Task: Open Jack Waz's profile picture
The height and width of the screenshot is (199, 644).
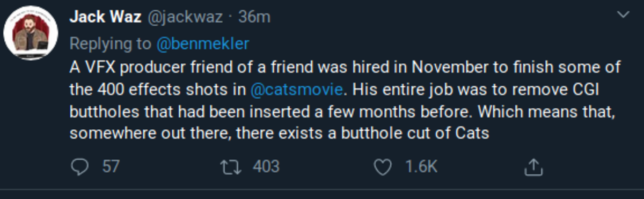Action: pos(31,34)
